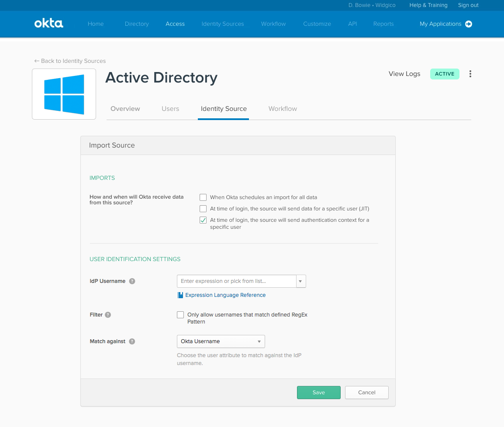This screenshot has height=427, width=504.
Task: Enable scheduled import for all data
Action: point(203,197)
